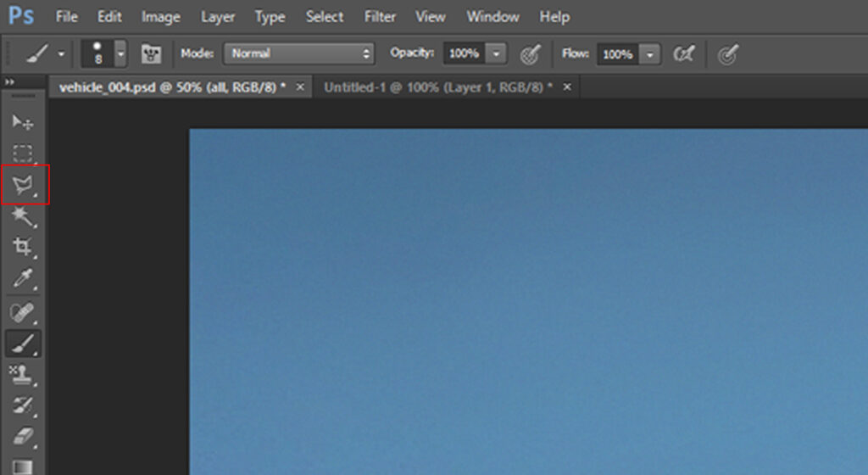Toggle pressure for size button
The image size is (868, 475).
727,54
